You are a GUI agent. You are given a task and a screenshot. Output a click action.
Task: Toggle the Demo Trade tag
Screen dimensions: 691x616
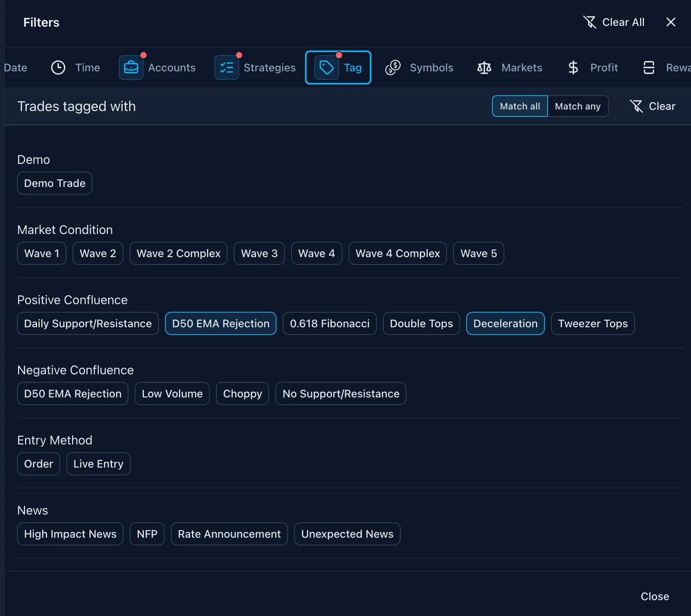[x=55, y=183]
